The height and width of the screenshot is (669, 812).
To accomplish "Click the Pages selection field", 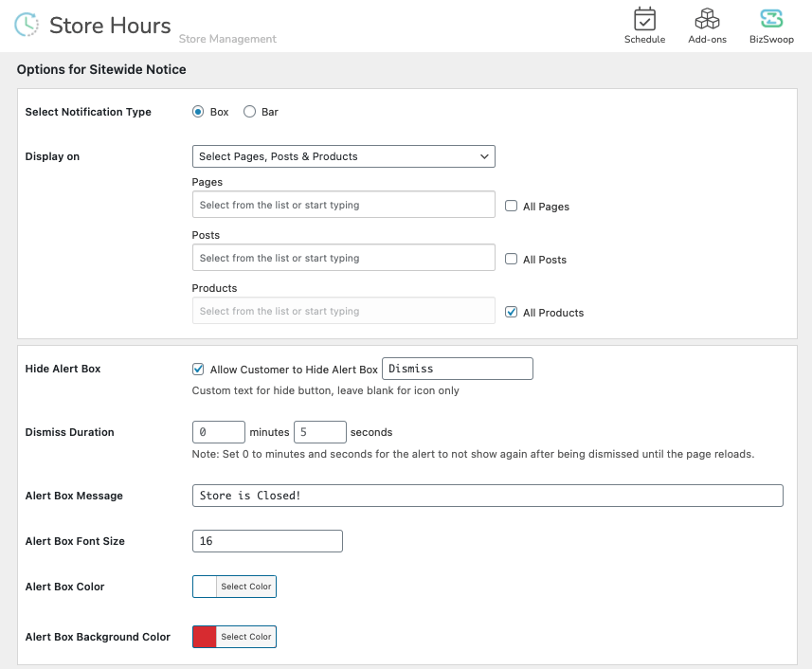I will (343, 205).
